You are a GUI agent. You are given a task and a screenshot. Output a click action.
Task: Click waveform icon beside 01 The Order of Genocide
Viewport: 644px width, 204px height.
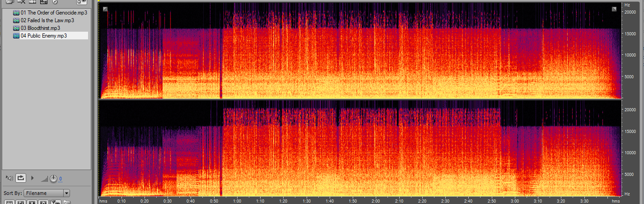(x=16, y=12)
